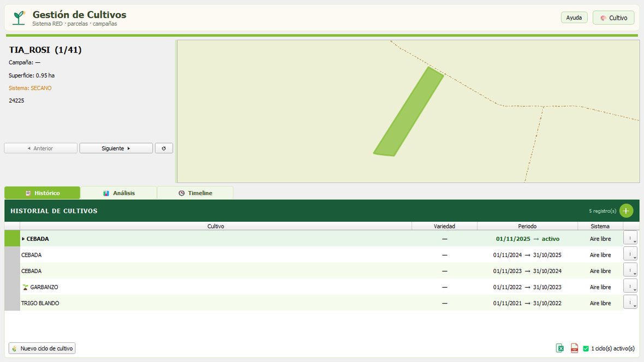Open options menu for active CEBADA row
This screenshot has width=644, height=362.
tap(630, 238)
